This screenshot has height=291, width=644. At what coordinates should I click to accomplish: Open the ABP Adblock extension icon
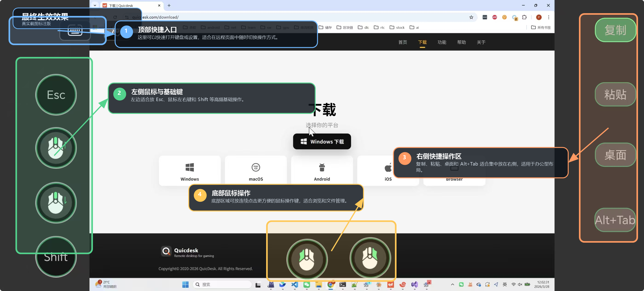tap(494, 17)
